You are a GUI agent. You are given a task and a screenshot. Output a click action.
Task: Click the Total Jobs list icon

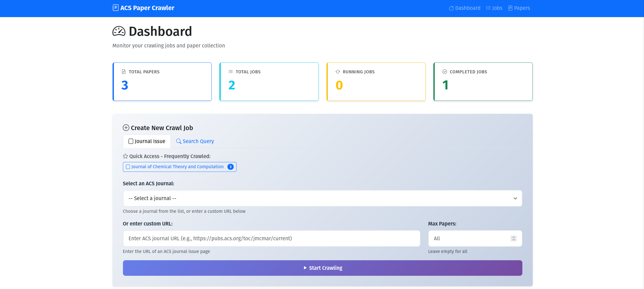point(231,72)
